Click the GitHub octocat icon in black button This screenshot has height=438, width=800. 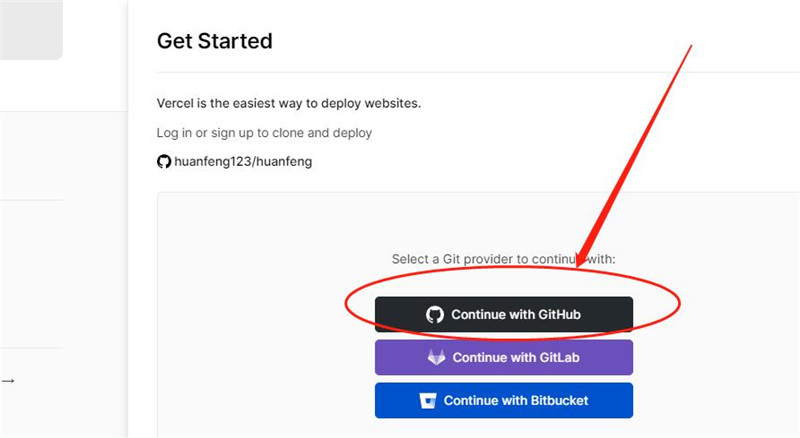coord(435,314)
